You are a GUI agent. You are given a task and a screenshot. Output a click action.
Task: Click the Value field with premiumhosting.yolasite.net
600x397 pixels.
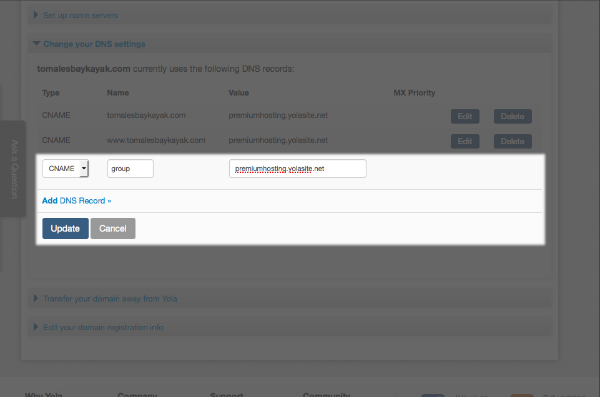coord(298,168)
